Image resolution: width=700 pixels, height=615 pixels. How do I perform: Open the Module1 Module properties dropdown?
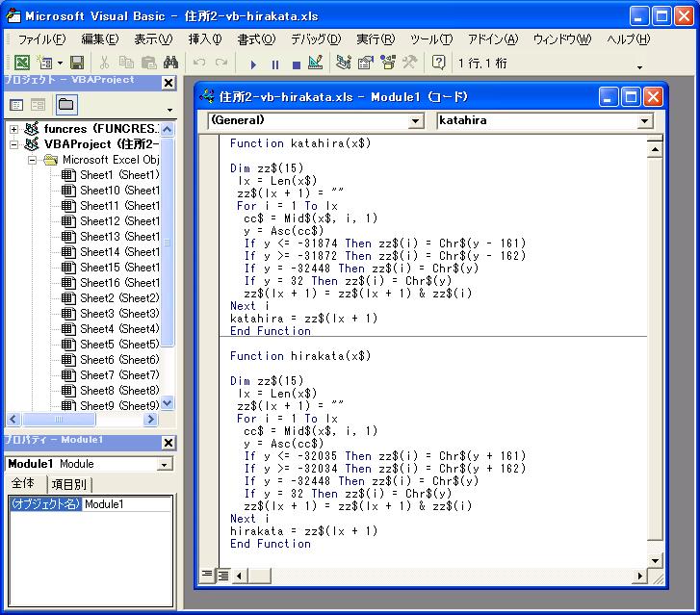[165, 465]
